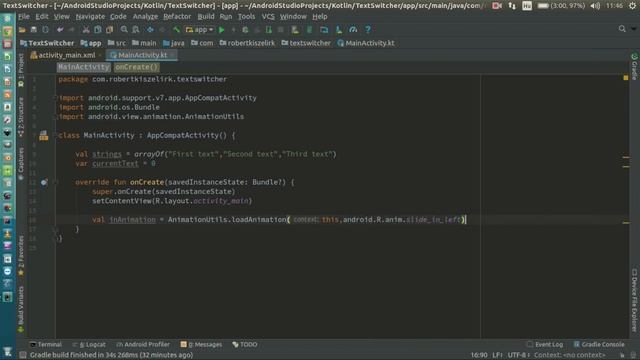The height and width of the screenshot is (360, 640).
Task: Toggle the Project tool window
Action: (21, 70)
